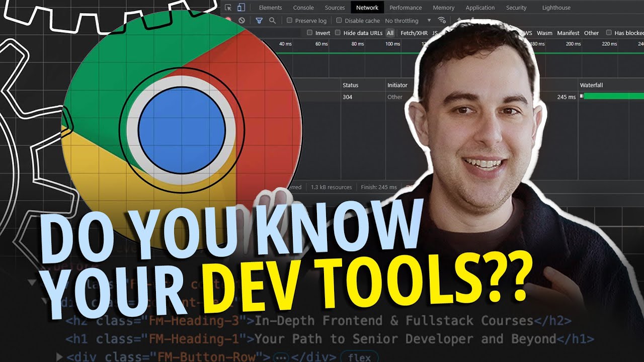Click the green waterfall bar
Viewport: 644px width, 362px height.
(613, 96)
